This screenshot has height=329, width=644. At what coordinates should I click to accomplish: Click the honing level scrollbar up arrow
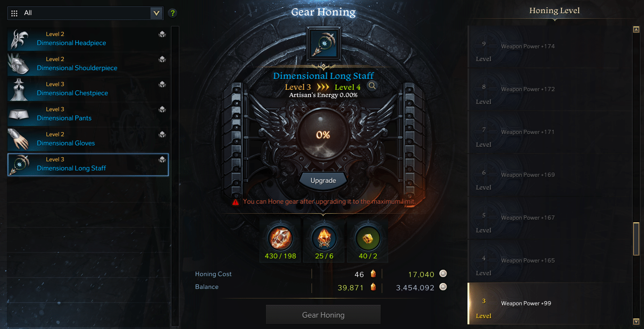[x=636, y=30]
